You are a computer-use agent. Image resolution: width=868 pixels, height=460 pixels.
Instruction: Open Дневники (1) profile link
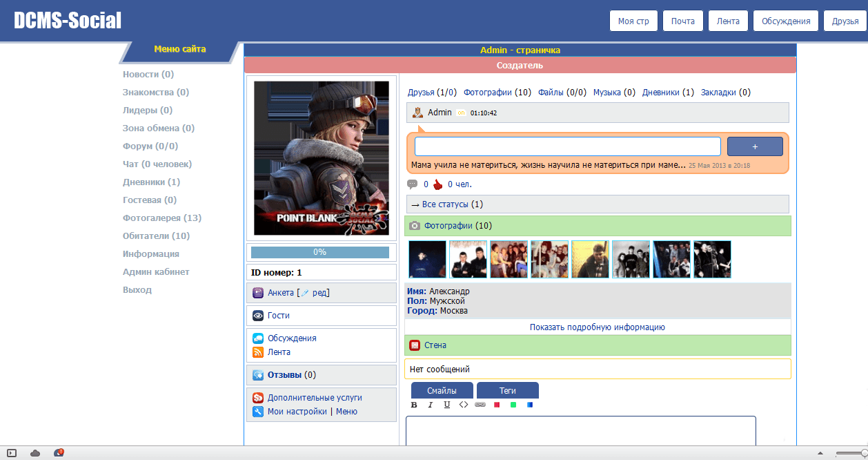pyautogui.click(x=668, y=93)
